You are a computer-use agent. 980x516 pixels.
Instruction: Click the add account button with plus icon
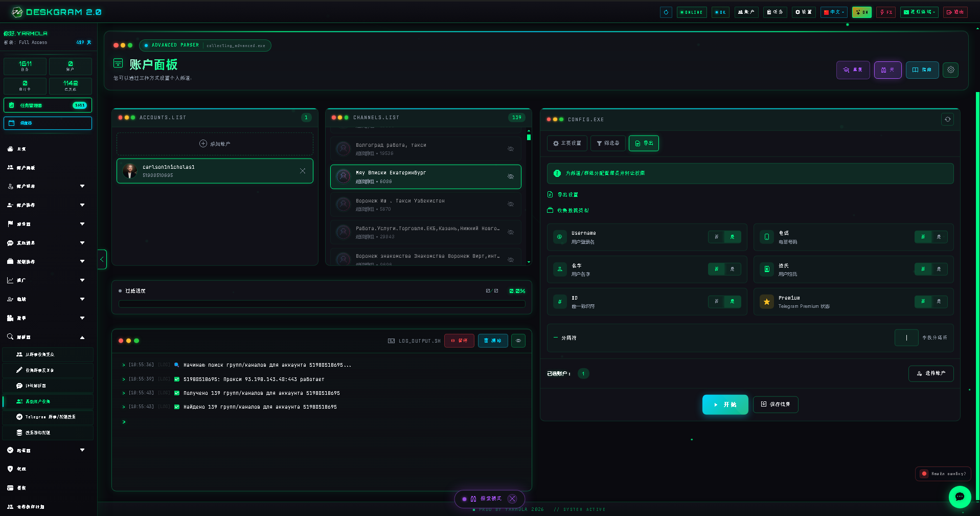(x=215, y=144)
